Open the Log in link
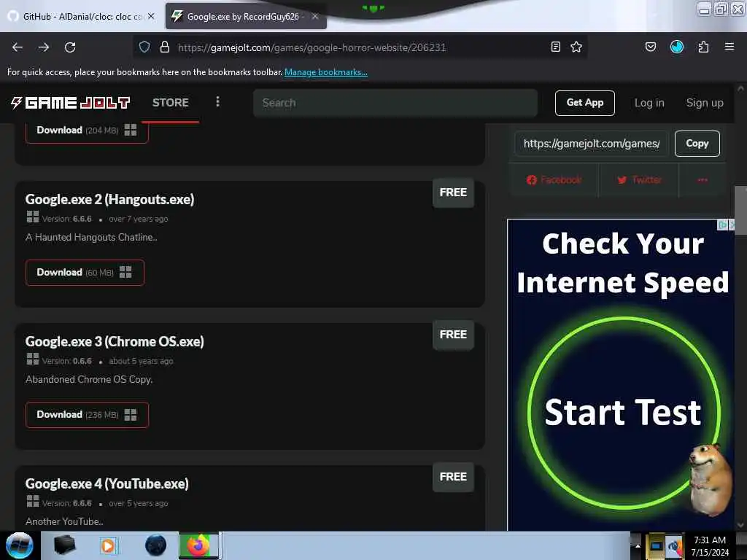The image size is (747, 560). [649, 103]
